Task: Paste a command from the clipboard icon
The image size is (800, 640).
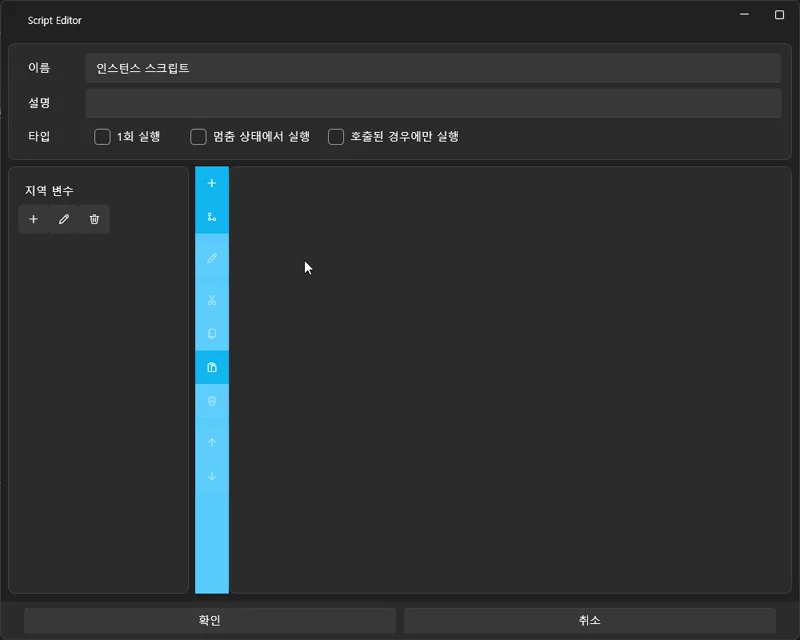Action: 212,366
